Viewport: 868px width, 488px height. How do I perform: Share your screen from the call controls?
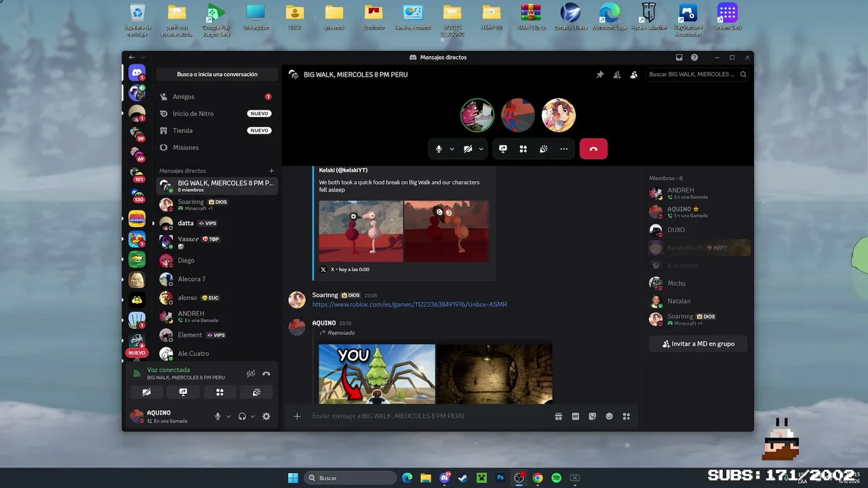pyautogui.click(x=502, y=149)
